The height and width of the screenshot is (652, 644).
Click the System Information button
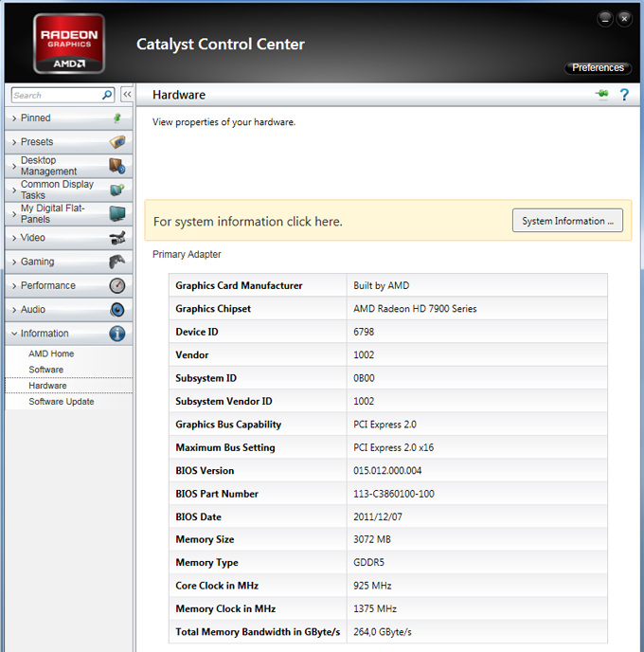pyautogui.click(x=567, y=221)
